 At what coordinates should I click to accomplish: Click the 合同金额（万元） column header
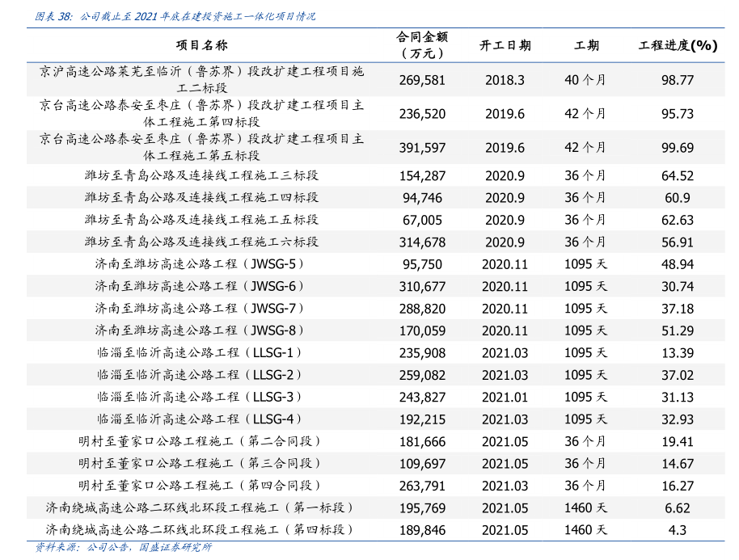point(422,45)
